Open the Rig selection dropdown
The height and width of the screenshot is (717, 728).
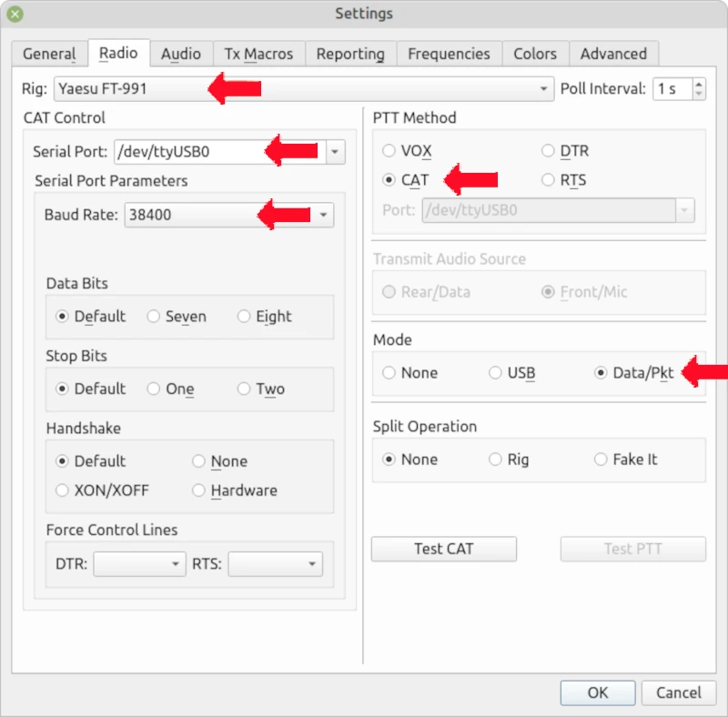[x=544, y=89]
